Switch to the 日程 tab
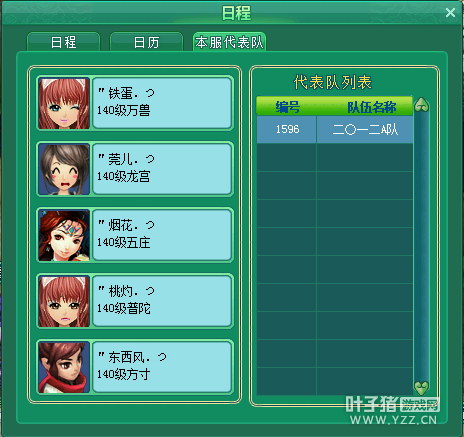Viewport: 464px width, 437px height. [63, 42]
